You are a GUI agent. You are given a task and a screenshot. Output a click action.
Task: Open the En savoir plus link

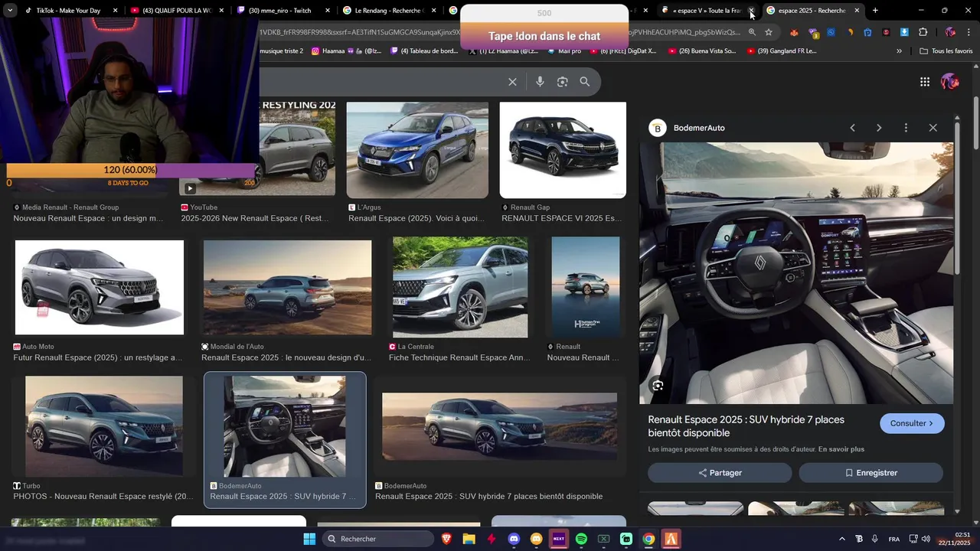pyautogui.click(x=841, y=449)
